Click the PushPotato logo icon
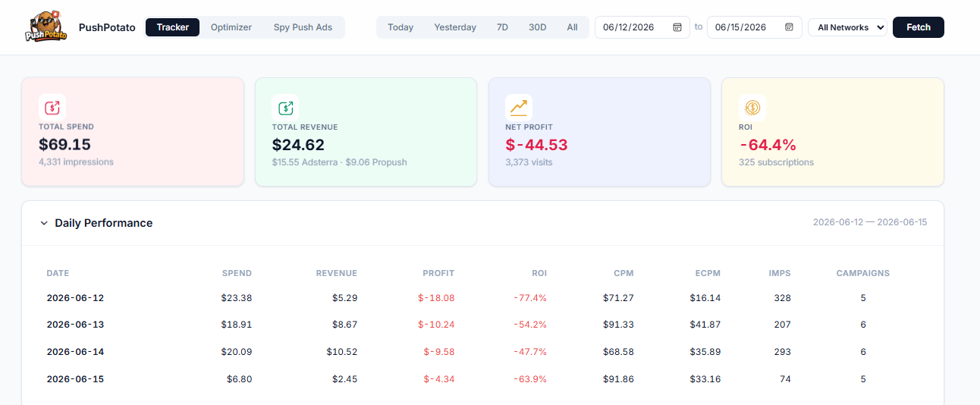The width and height of the screenshot is (980, 405). (x=46, y=27)
